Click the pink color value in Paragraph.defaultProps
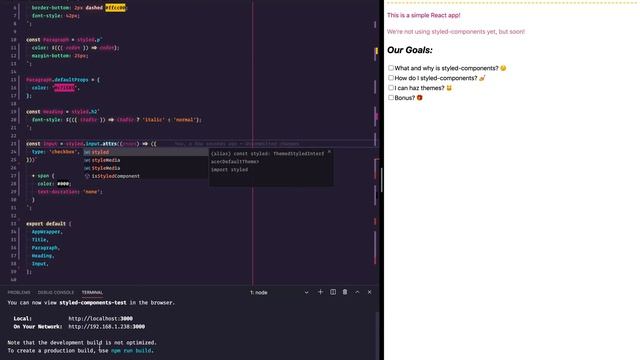 click(x=64, y=88)
